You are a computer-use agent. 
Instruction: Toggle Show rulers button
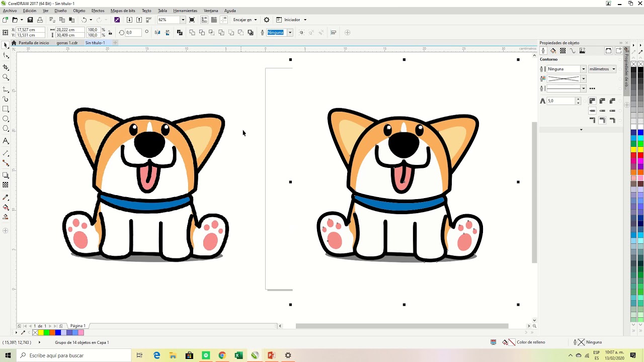tap(204, 20)
